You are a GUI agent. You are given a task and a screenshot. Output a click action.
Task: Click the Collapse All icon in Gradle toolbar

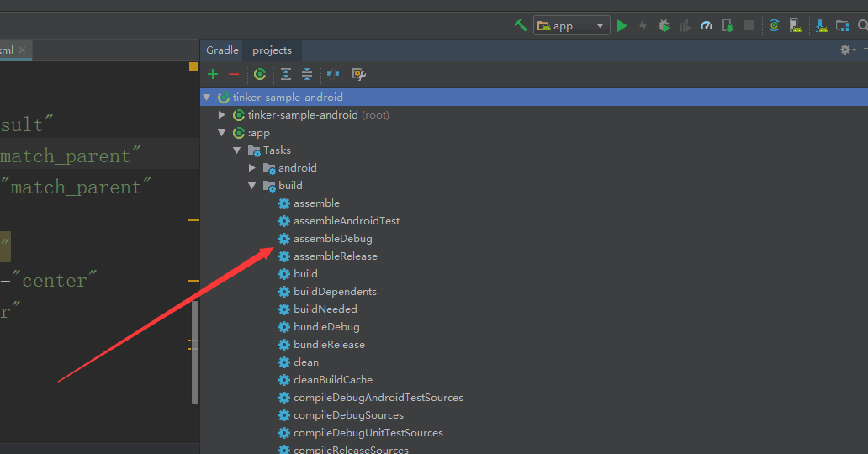(307, 74)
